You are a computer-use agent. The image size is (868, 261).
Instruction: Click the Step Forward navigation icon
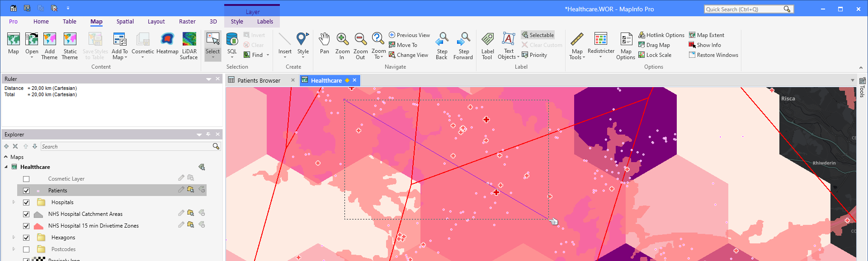click(463, 39)
